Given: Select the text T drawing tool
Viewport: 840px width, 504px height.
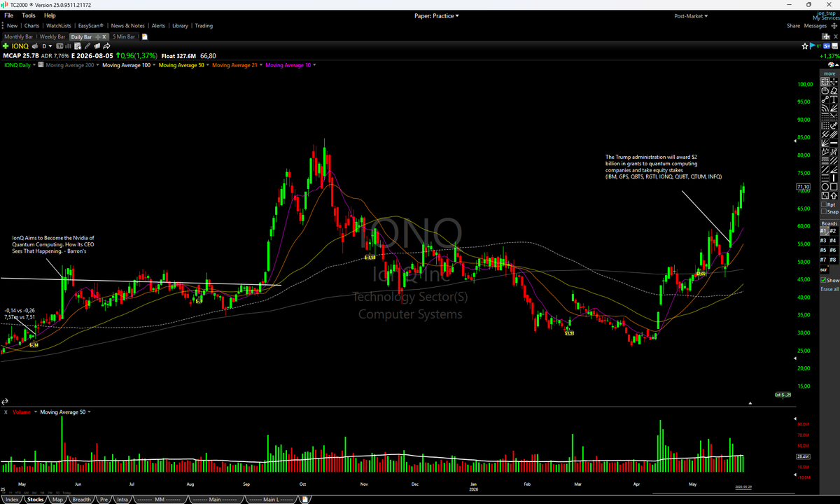Looking at the screenshot, I should click(x=834, y=99).
